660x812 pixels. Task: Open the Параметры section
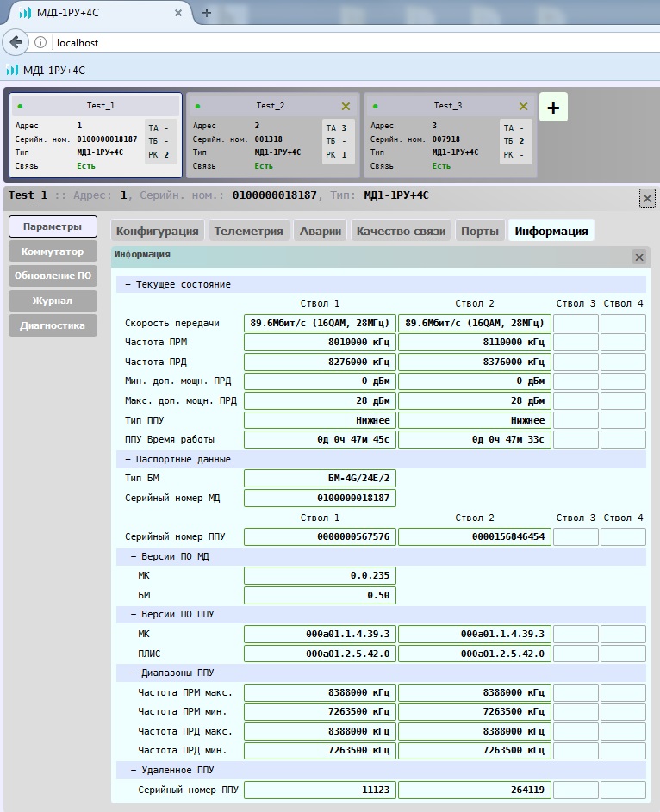53,226
